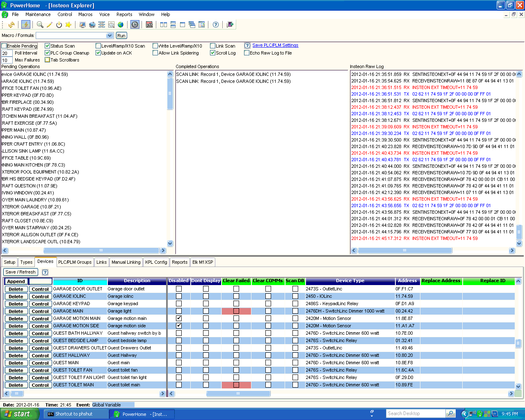Focus the Search Desktop box
Viewport: 525px width, 420px height.
415,413
